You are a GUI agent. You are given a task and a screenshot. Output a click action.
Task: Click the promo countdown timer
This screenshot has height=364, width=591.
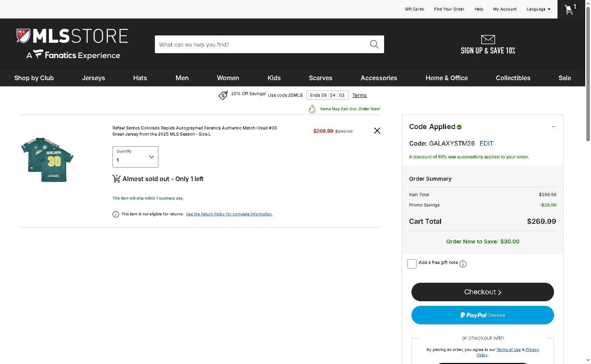point(327,95)
